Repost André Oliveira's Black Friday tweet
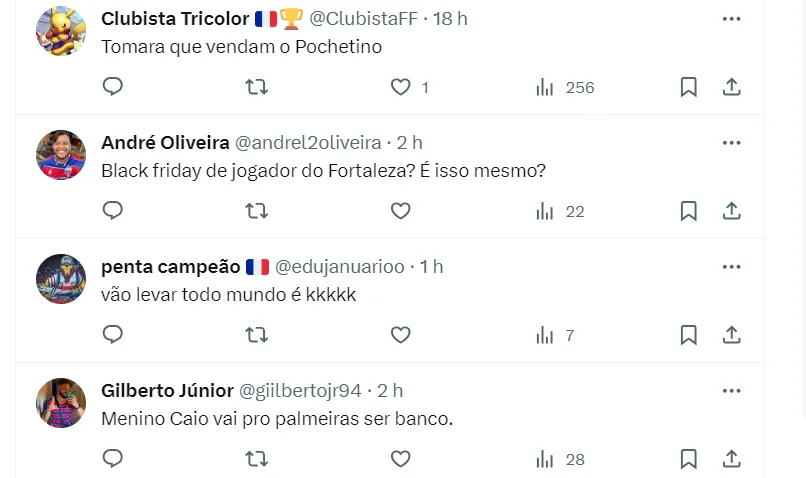Image resolution: width=806 pixels, height=478 pixels. click(x=256, y=211)
